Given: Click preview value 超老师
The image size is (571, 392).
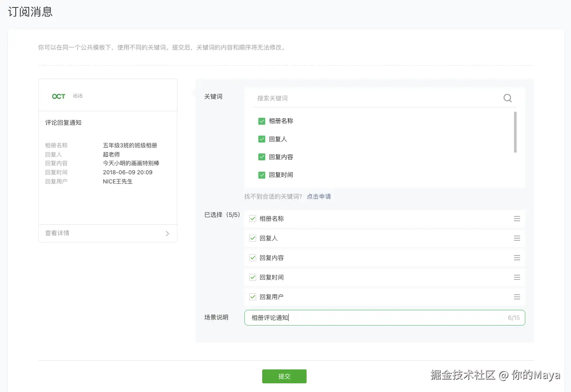Looking at the screenshot, I should 111,154.
